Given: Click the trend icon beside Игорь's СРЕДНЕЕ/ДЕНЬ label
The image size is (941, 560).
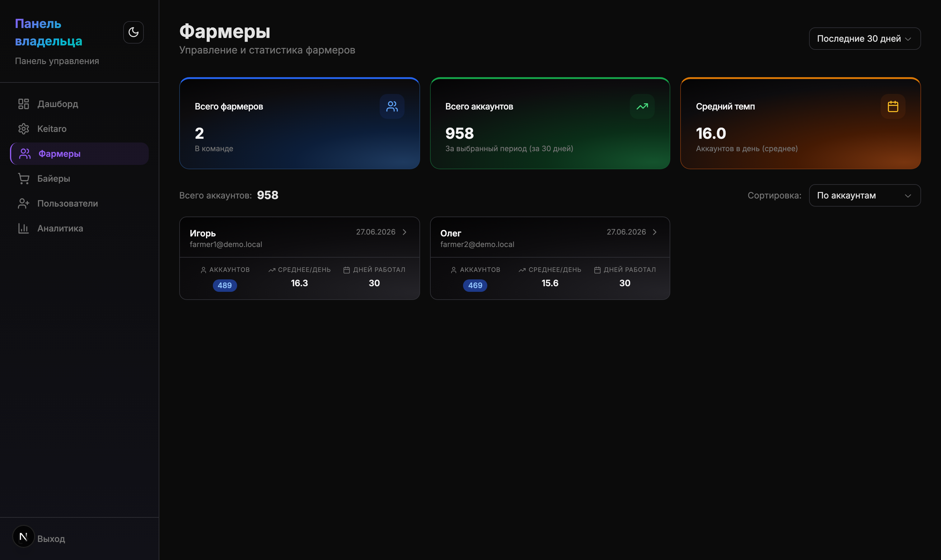Looking at the screenshot, I should [272, 270].
